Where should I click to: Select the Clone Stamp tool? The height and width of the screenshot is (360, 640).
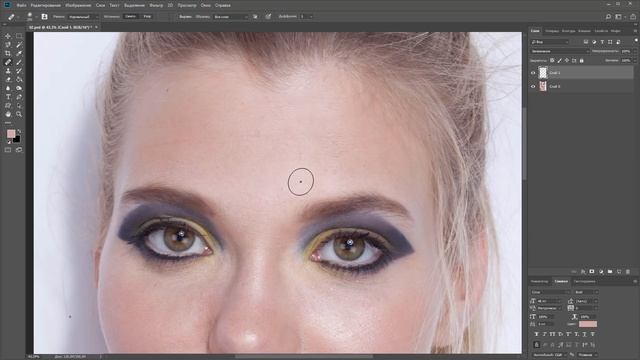(x=8, y=71)
